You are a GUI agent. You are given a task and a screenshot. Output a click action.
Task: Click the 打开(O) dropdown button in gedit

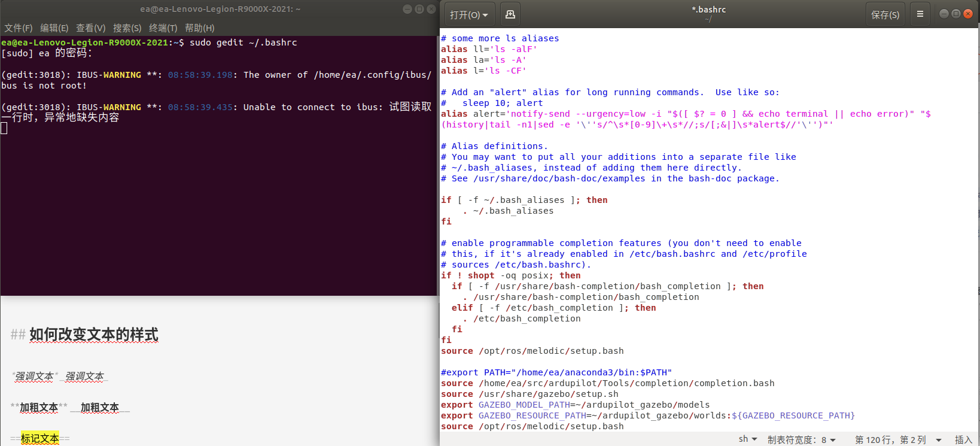click(x=468, y=14)
